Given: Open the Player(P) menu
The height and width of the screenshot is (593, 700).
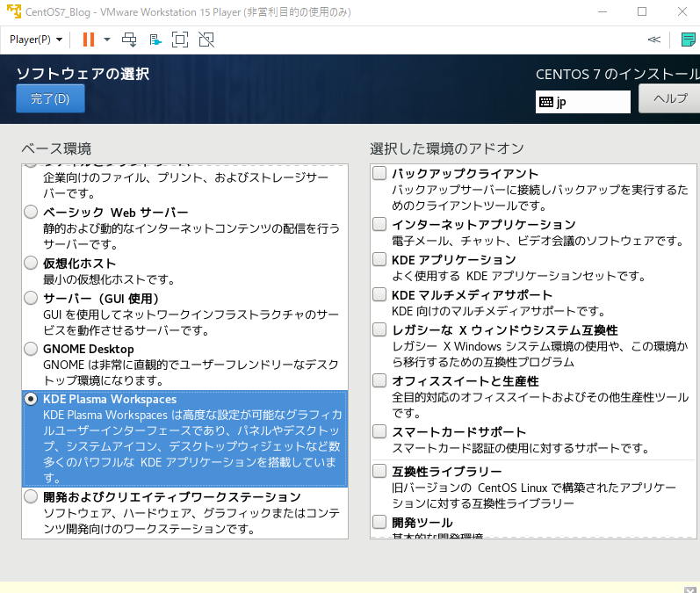Looking at the screenshot, I should 36,40.
